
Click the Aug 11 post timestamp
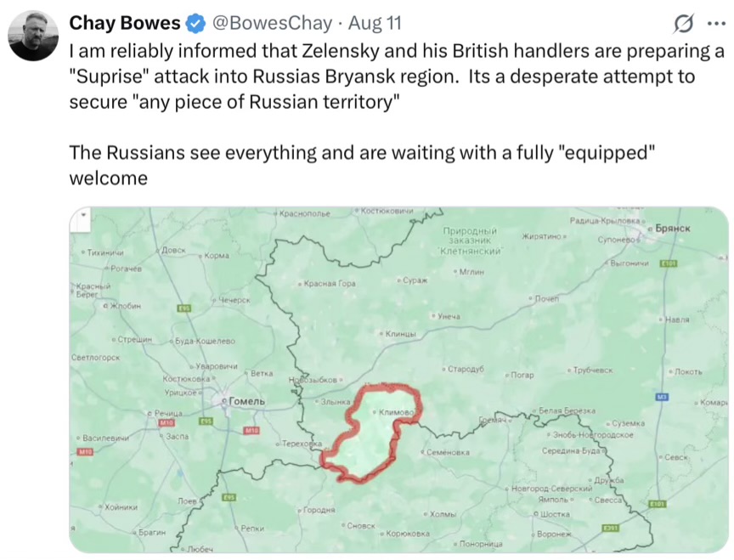pos(375,23)
